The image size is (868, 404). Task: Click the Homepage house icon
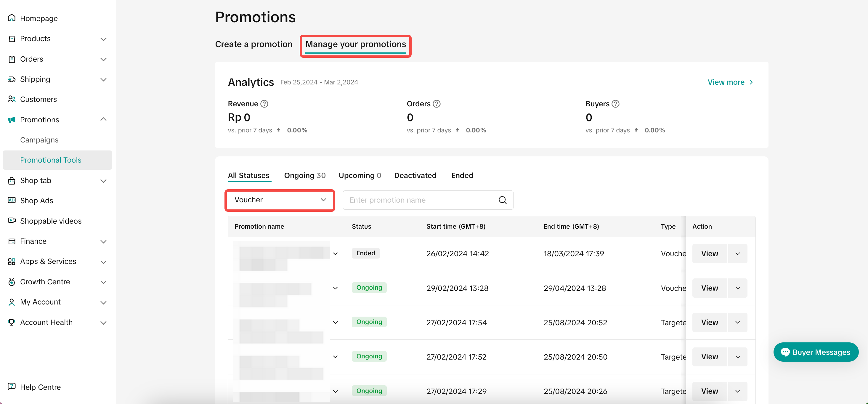[x=12, y=18]
